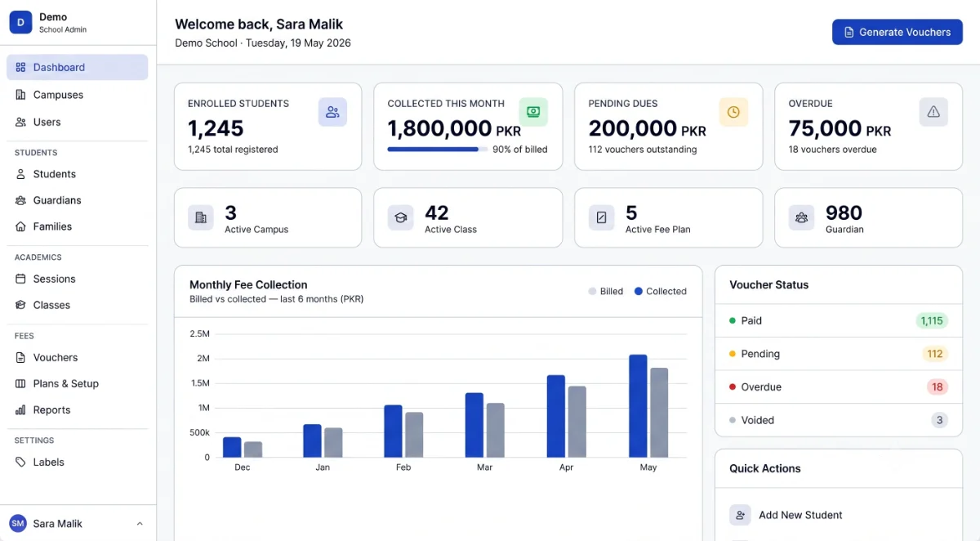Click the Generate Vouchers button
Viewport: 980px width, 541px height.
click(898, 32)
